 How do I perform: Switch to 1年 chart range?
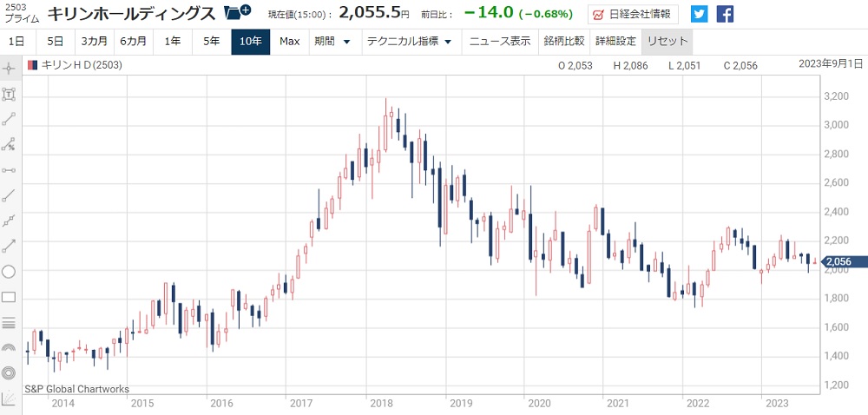[x=172, y=42]
